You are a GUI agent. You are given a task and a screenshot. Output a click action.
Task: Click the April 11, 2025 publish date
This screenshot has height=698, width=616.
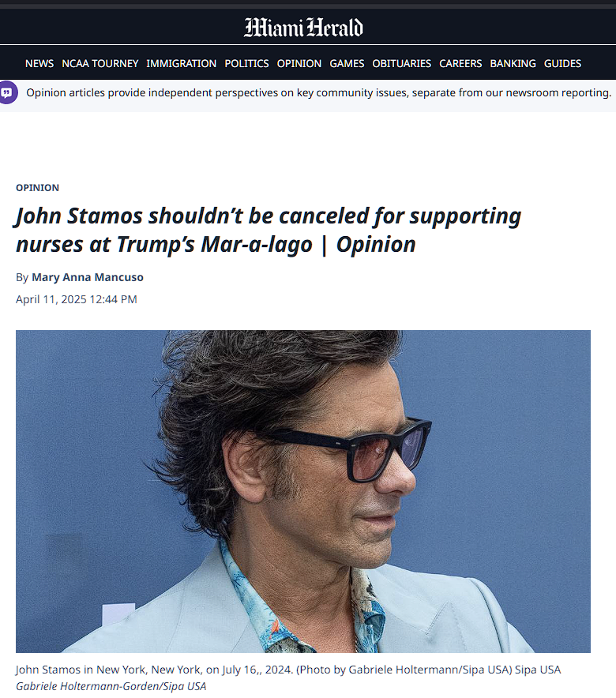point(76,299)
